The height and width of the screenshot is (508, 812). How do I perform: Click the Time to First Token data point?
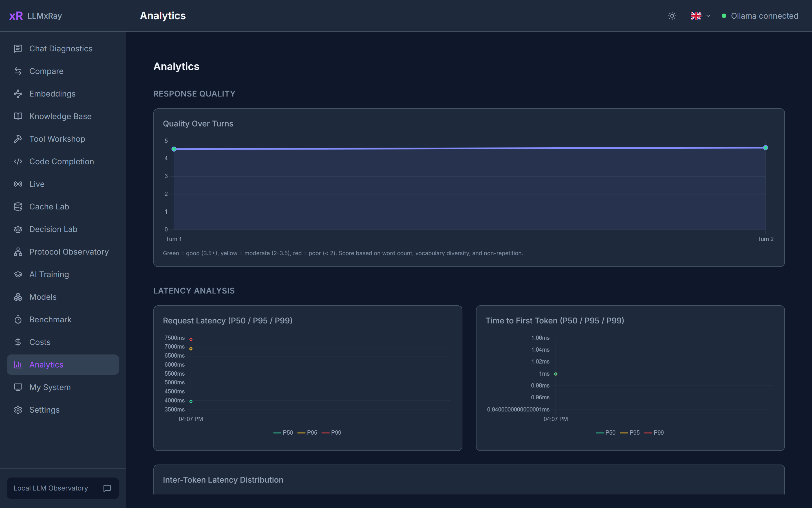click(556, 374)
